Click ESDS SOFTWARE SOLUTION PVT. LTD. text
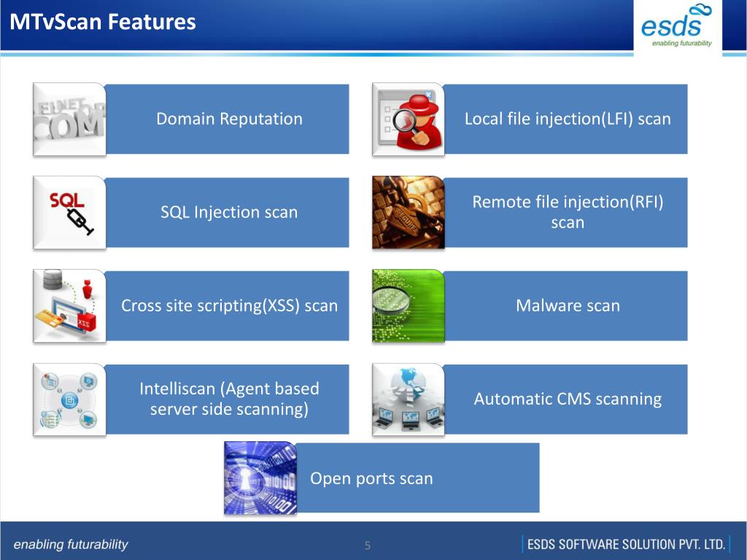Image resolution: width=747 pixels, height=560 pixels. tap(626, 544)
